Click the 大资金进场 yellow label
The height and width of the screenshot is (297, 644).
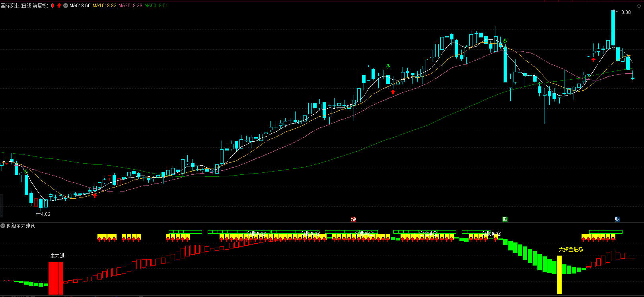pyautogui.click(x=571, y=249)
